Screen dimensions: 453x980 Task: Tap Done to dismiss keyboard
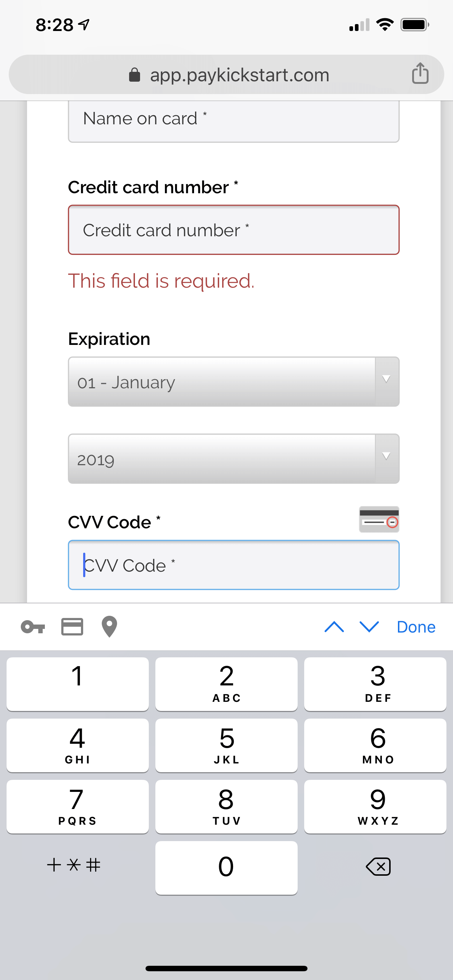pyautogui.click(x=416, y=627)
